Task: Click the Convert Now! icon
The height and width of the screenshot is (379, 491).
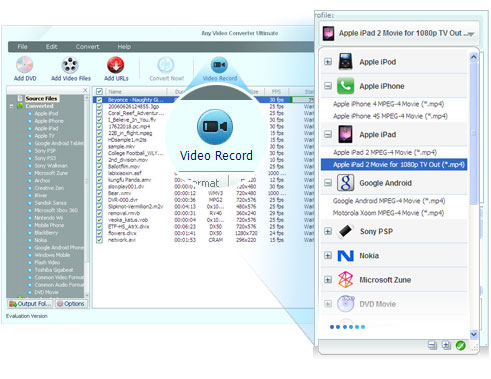Action: (x=166, y=65)
